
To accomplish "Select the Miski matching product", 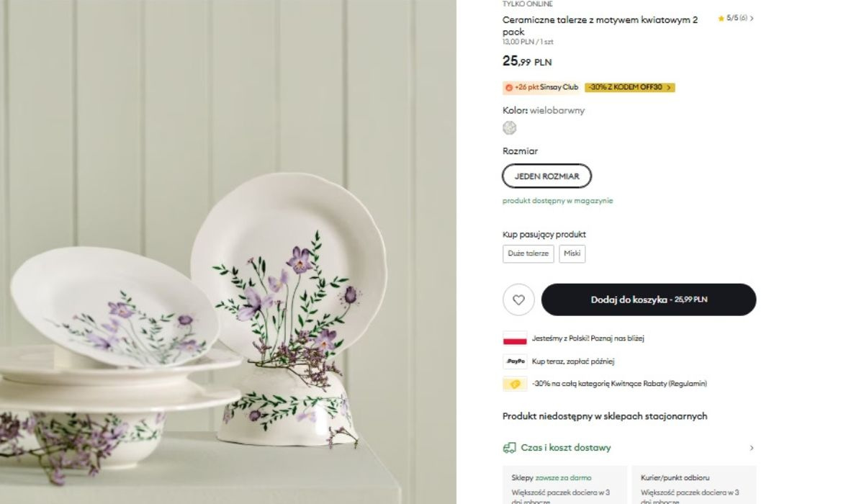I will coord(572,253).
